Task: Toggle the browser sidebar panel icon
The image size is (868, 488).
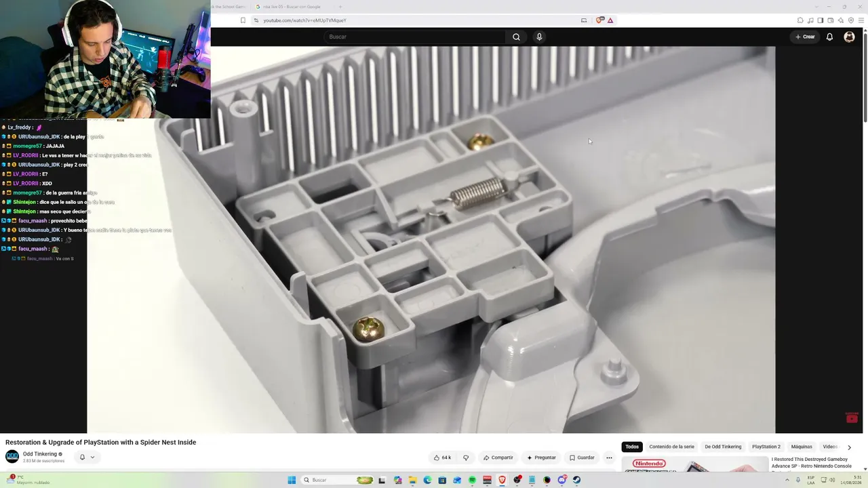Action: point(821,20)
